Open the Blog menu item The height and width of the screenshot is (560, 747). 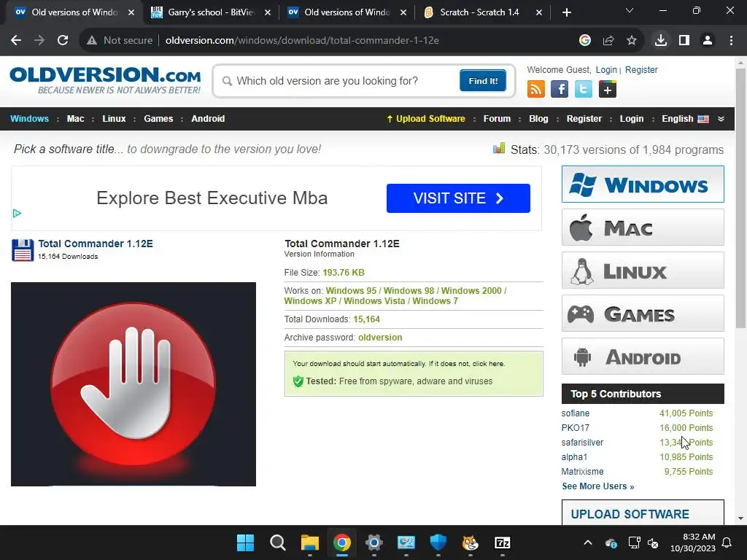(538, 119)
